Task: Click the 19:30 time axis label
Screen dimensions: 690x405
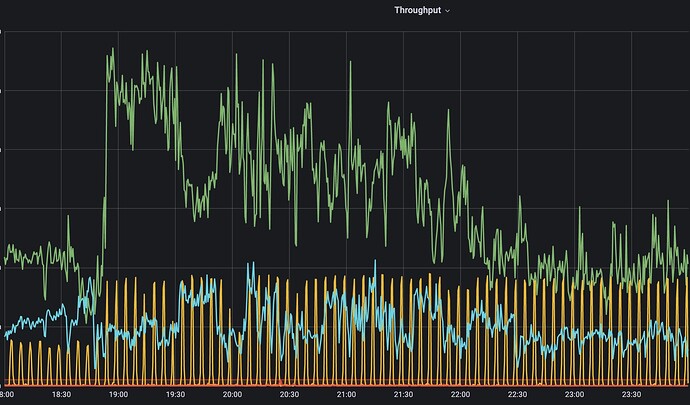Action: pyautogui.click(x=175, y=394)
